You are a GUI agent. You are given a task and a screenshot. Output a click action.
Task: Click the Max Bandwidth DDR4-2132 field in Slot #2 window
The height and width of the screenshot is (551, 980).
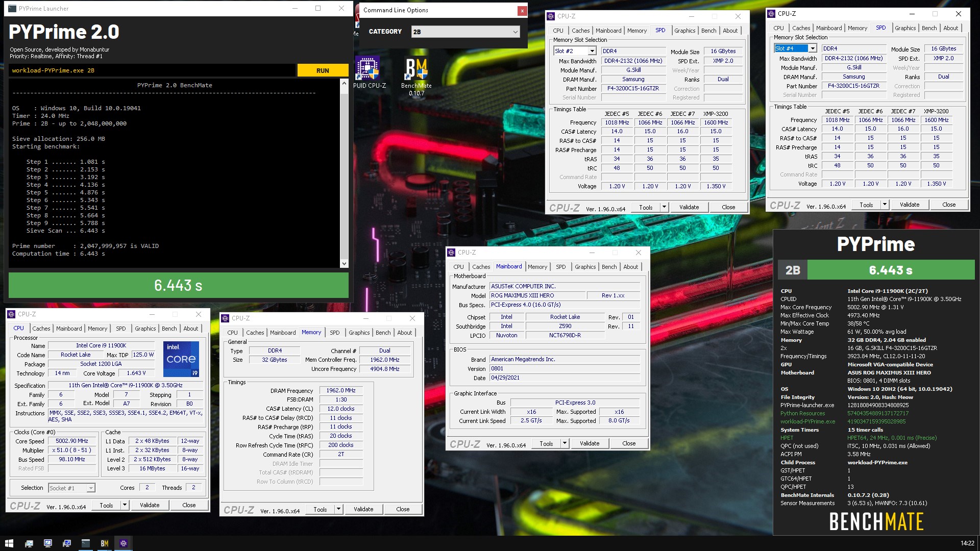[633, 61]
